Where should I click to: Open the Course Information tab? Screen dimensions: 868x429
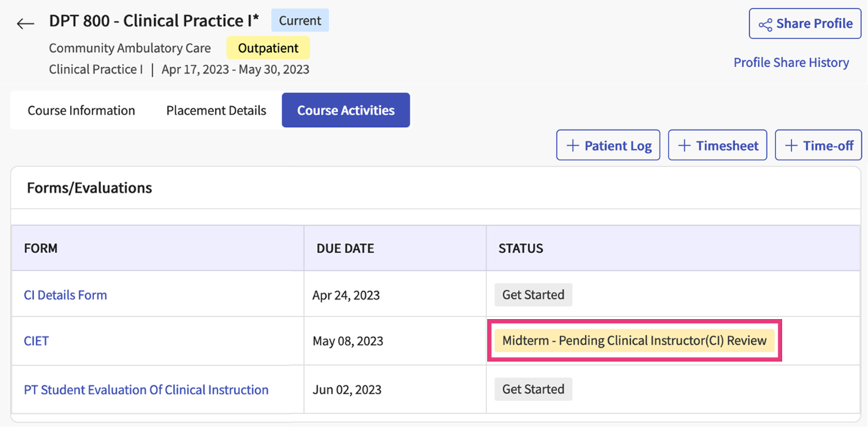(81, 111)
